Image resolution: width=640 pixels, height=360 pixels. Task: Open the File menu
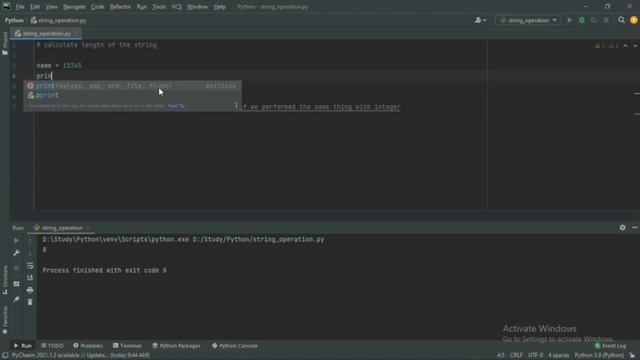pyautogui.click(x=20, y=7)
